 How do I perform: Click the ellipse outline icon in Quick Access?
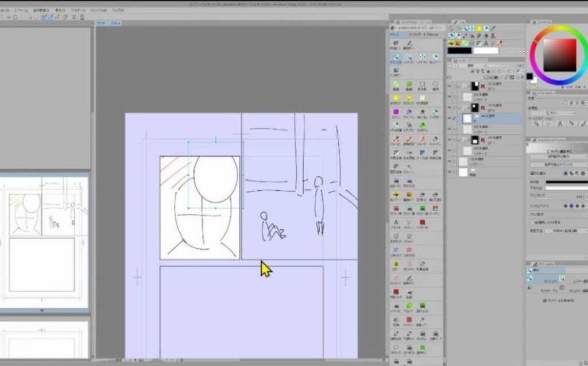point(435,85)
